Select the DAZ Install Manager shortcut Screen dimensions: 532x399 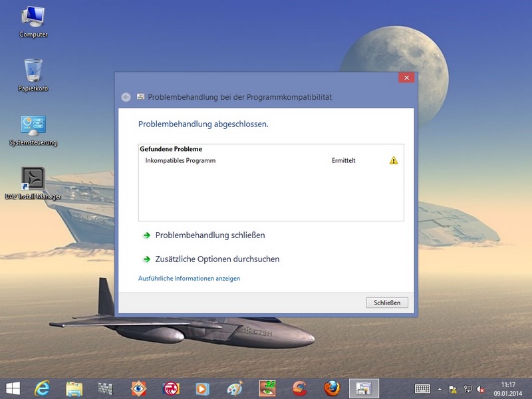33,184
